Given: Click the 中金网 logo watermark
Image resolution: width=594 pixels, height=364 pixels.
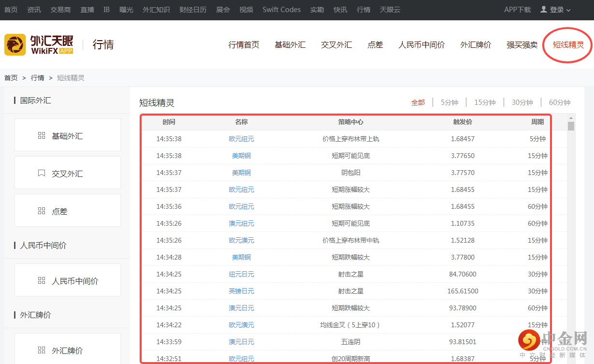Looking at the screenshot, I should 530,341.
